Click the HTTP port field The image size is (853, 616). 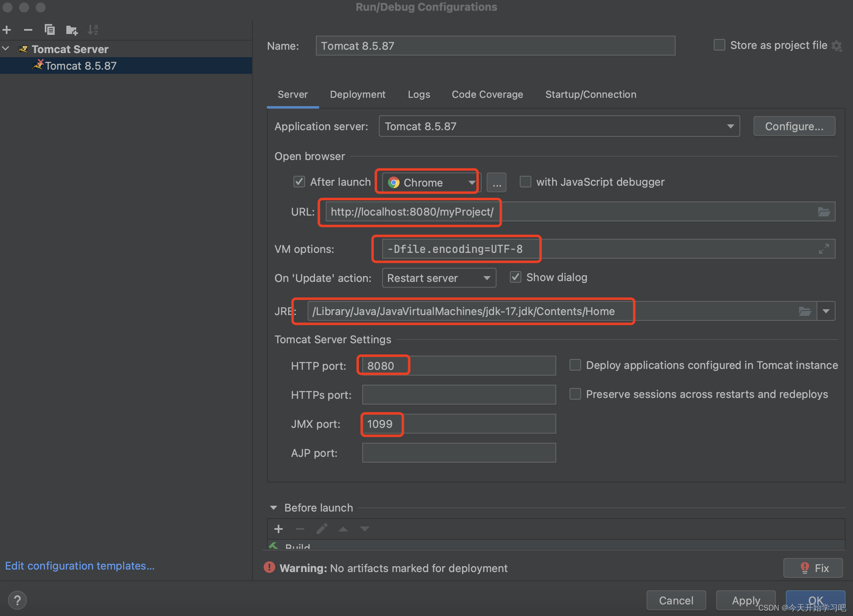459,366
